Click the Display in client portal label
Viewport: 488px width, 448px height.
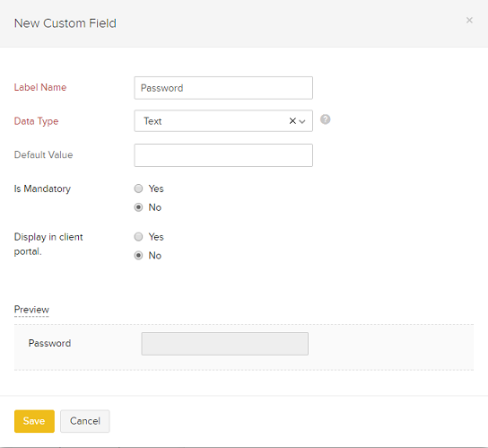[48, 244]
